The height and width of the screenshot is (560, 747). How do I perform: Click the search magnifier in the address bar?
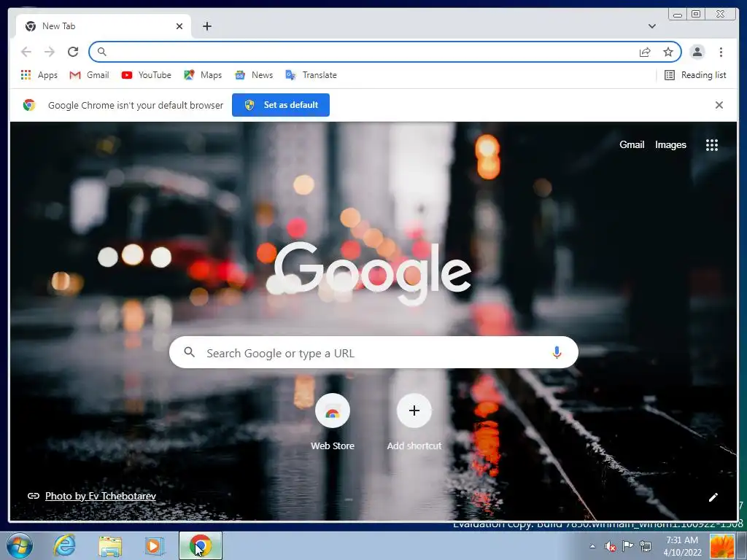coord(101,52)
